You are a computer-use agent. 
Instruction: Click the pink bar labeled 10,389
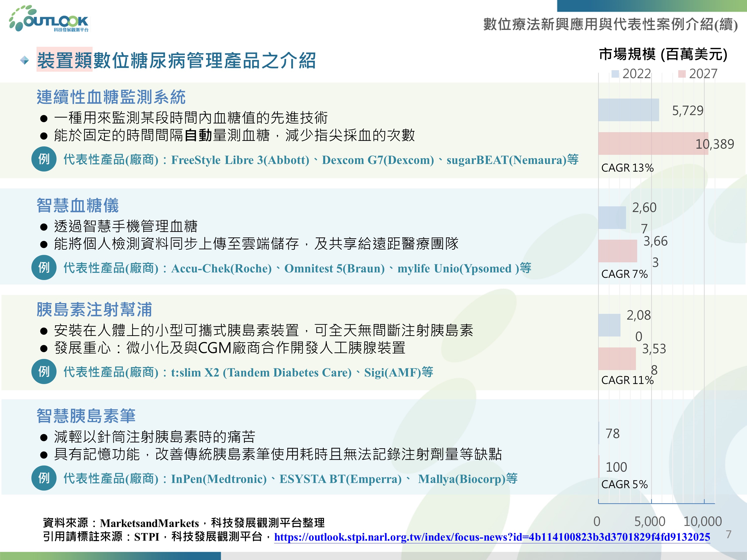pos(653,143)
